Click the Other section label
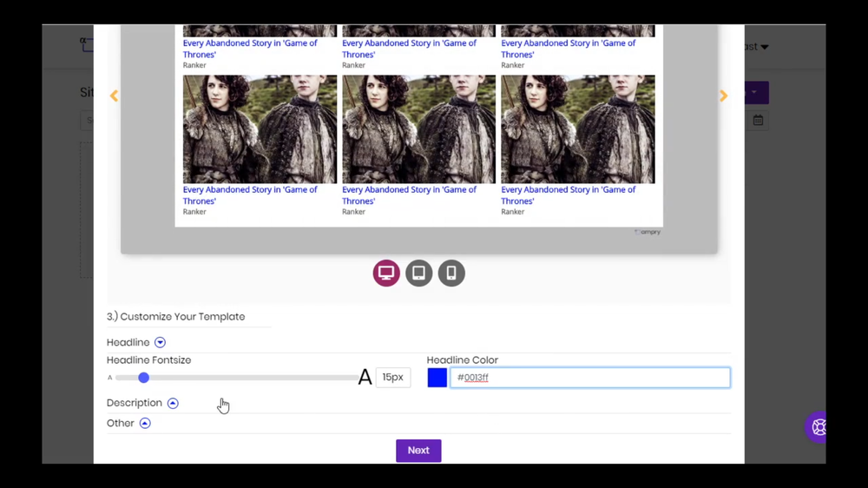This screenshot has height=488, width=868. tap(120, 423)
